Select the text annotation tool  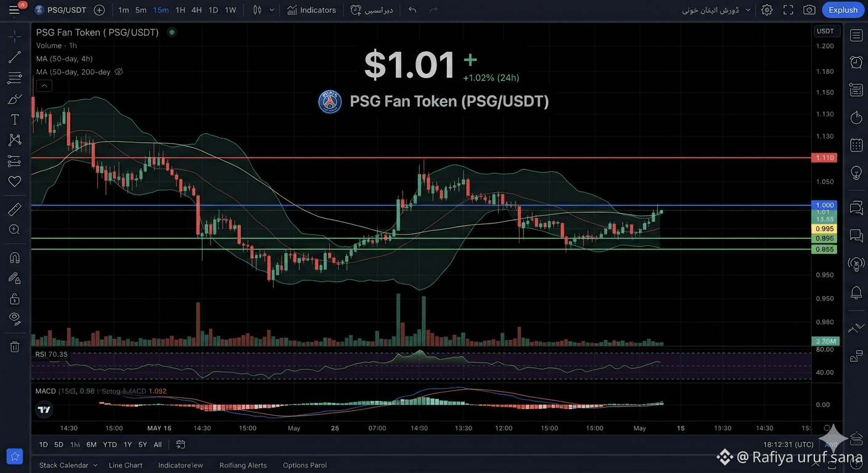coord(15,119)
